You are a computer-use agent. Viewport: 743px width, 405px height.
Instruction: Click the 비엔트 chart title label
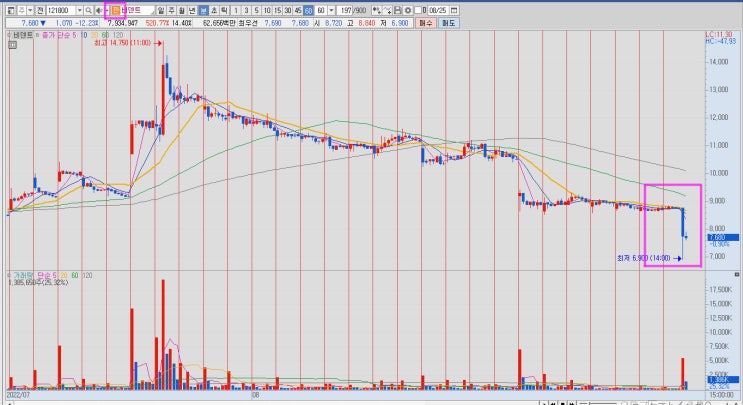coord(23,35)
